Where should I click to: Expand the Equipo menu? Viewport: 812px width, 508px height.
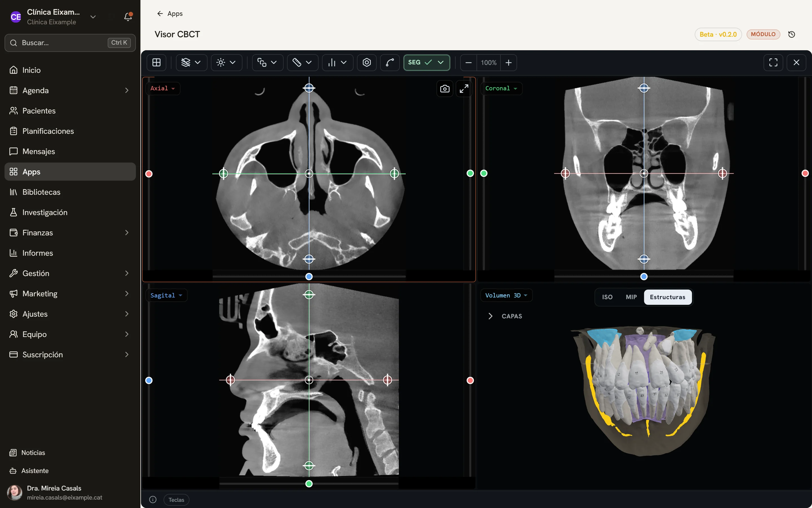tap(70, 334)
